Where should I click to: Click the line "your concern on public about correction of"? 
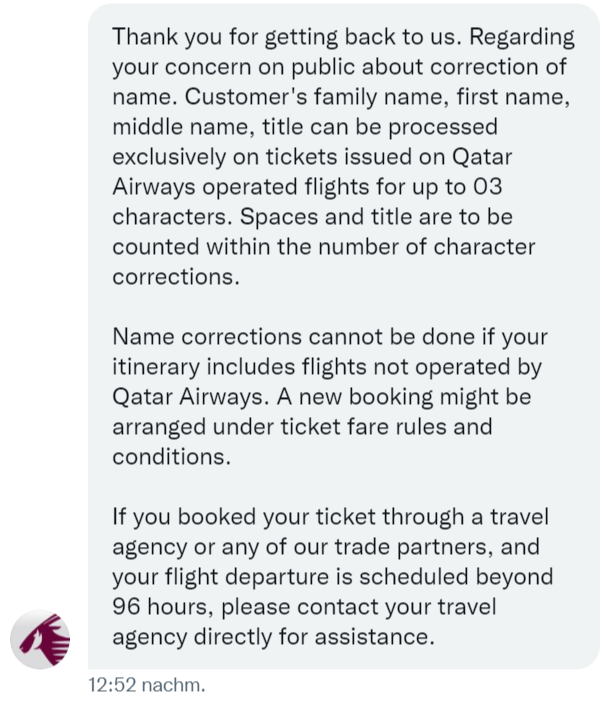[340, 67]
